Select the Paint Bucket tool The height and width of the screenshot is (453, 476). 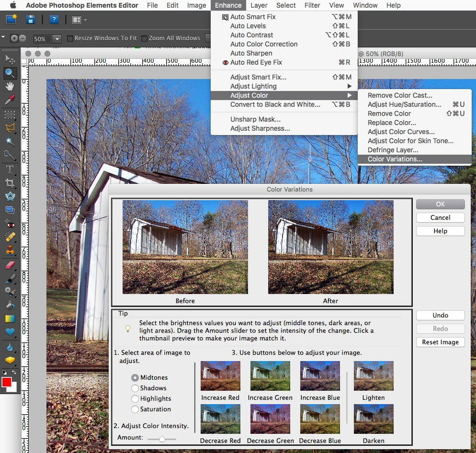[x=10, y=305]
